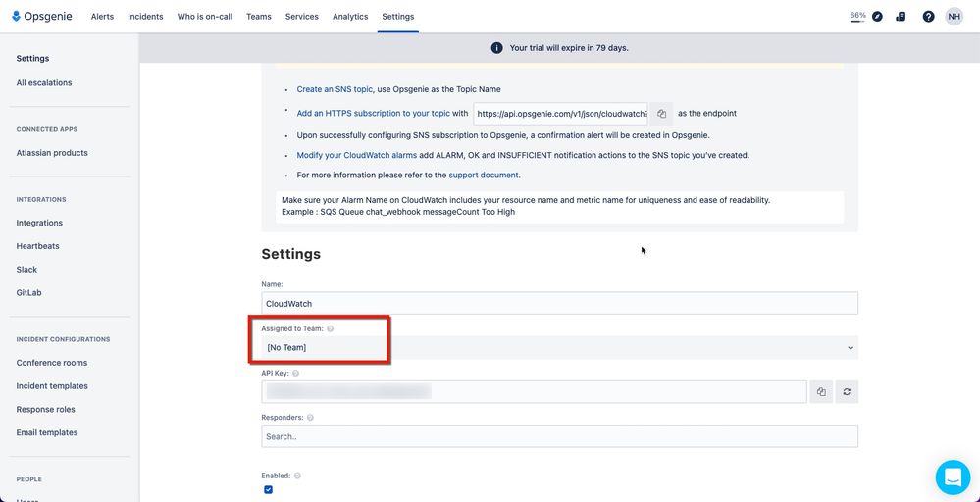The height and width of the screenshot is (502, 980).
Task: Open Atlassian products in sidebar
Action: point(52,153)
